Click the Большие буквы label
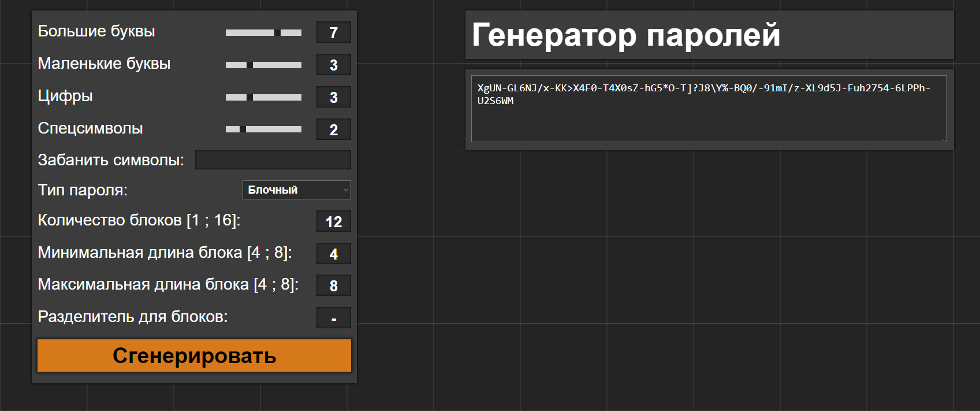Screen dimensions: 980x411 (x=96, y=31)
